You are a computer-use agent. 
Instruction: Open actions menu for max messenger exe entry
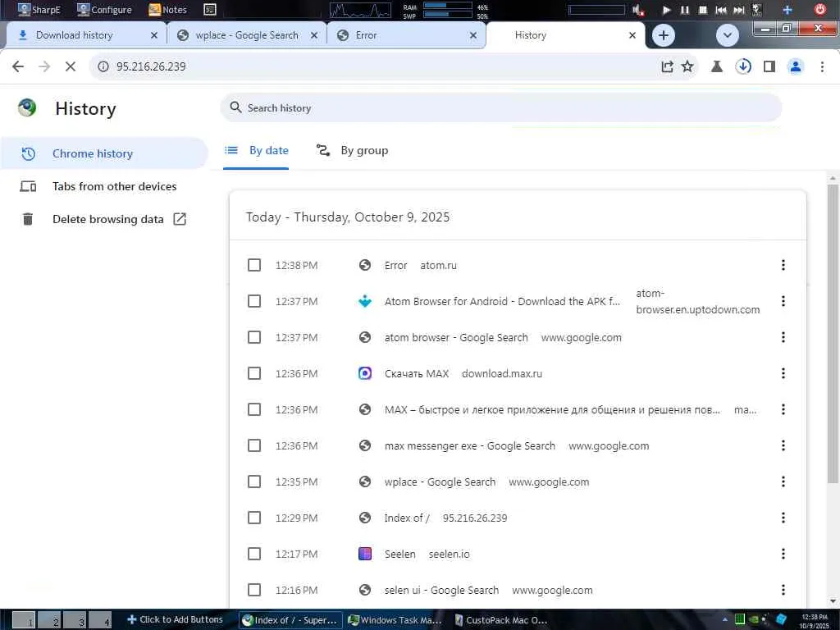pyautogui.click(x=783, y=445)
